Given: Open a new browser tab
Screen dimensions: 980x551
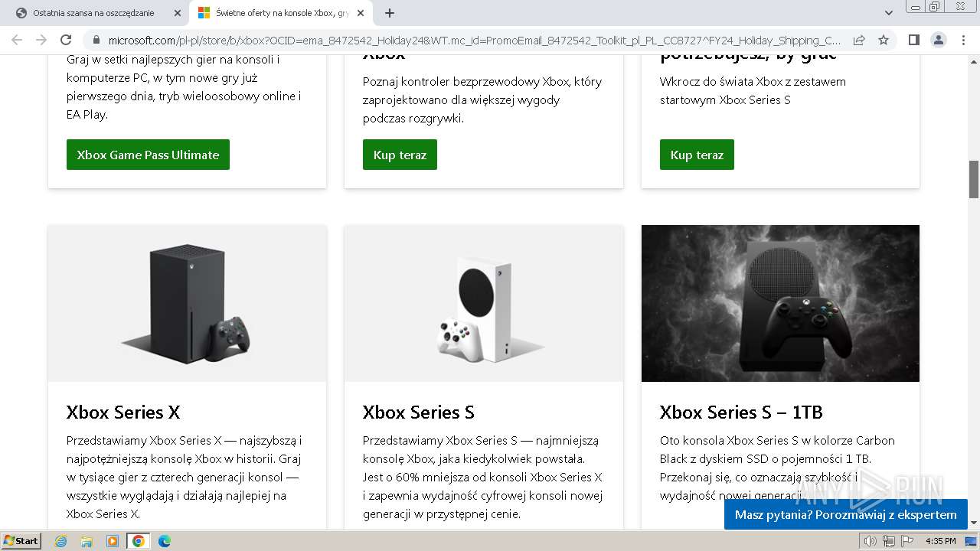Looking at the screenshot, I should point(390,13).
